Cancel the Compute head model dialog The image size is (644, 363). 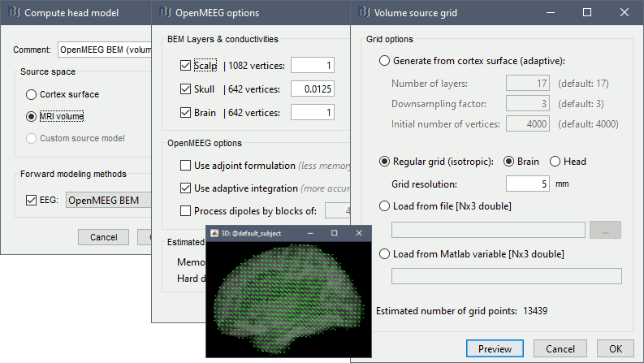pos(103,237)
